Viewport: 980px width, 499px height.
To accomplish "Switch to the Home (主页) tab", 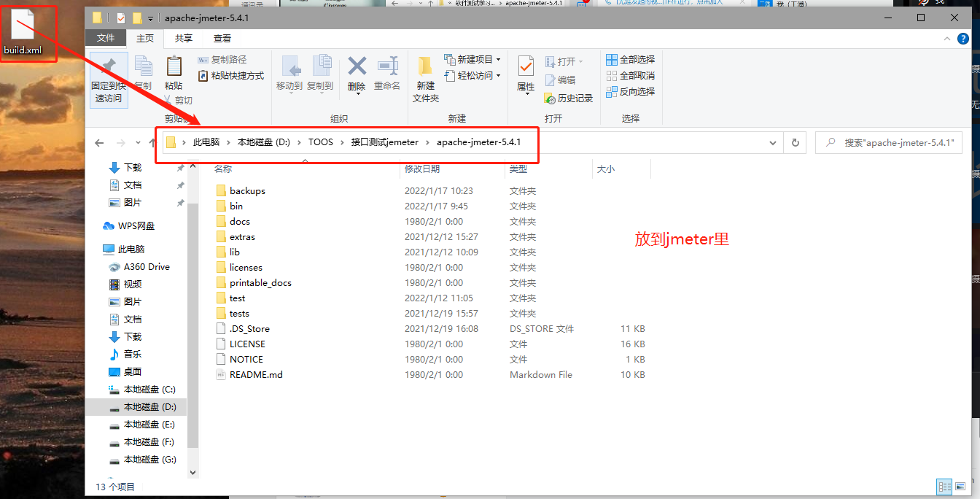I will 145,38.
